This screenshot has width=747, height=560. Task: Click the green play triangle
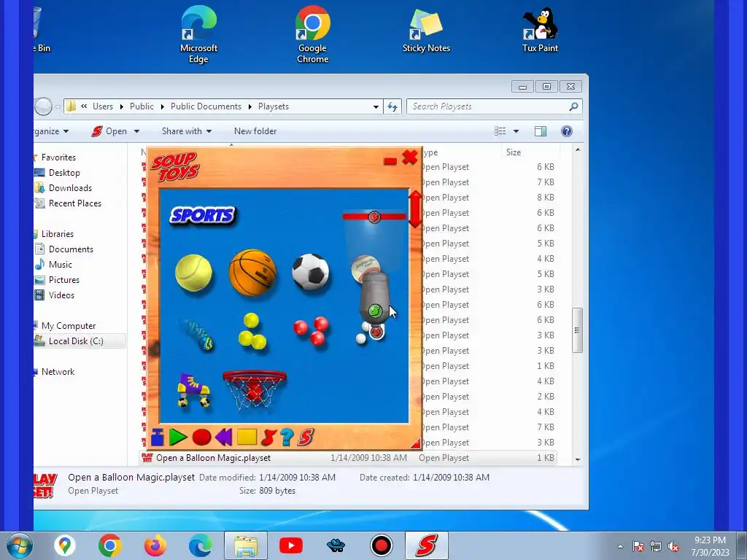[x=178, y=437]
